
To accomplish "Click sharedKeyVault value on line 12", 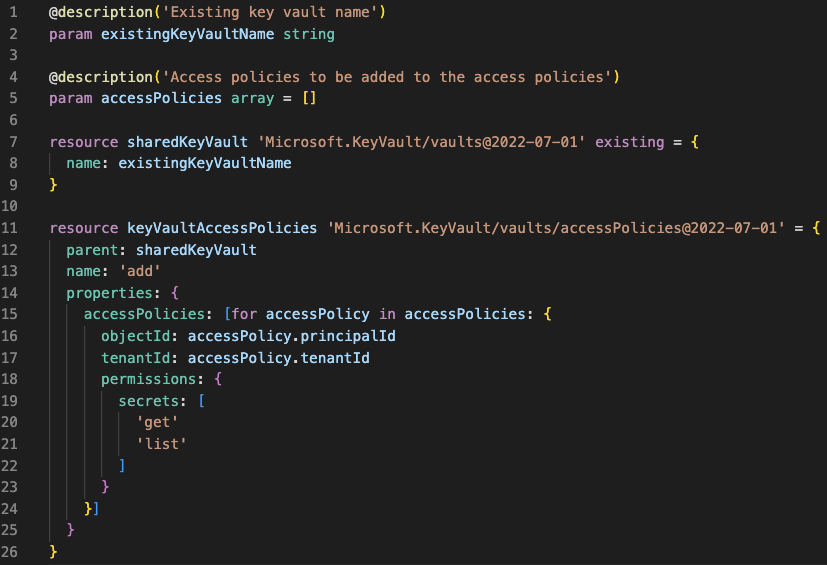I will tap(196, 250).
